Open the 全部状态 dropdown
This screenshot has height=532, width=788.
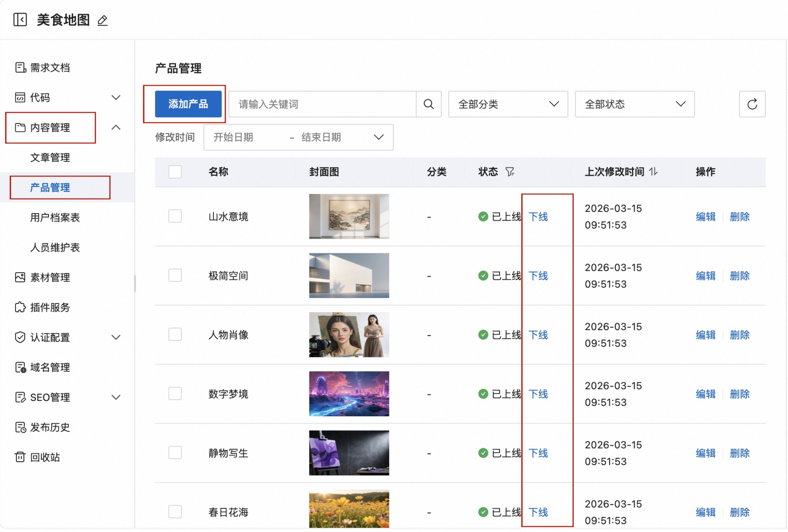(634, 104)
